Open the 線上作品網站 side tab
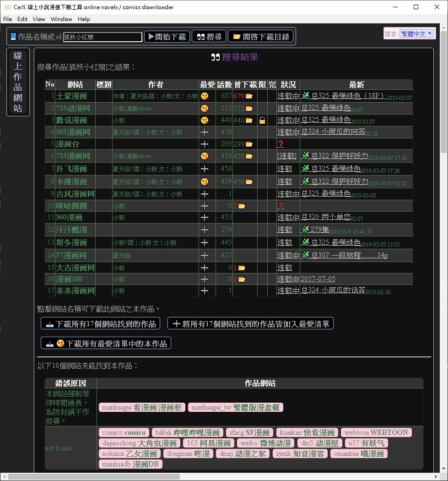The height and width of the screenshot is (481, 448). click(18, 82)
